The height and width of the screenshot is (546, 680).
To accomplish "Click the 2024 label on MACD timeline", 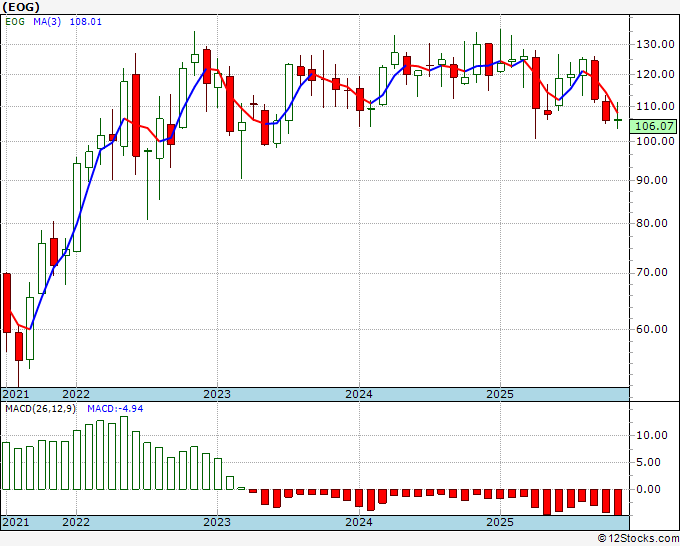I will (359, 522).
